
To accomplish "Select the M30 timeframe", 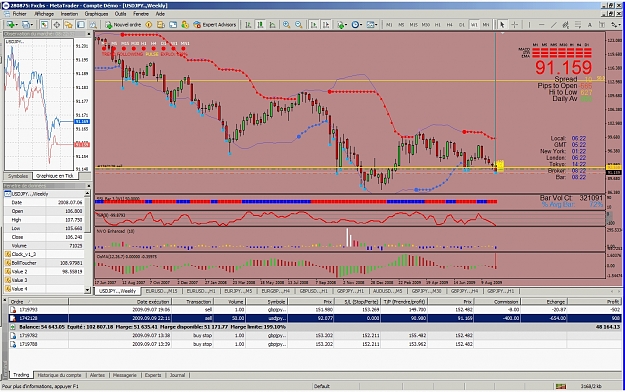I will (x=426, y=25).
